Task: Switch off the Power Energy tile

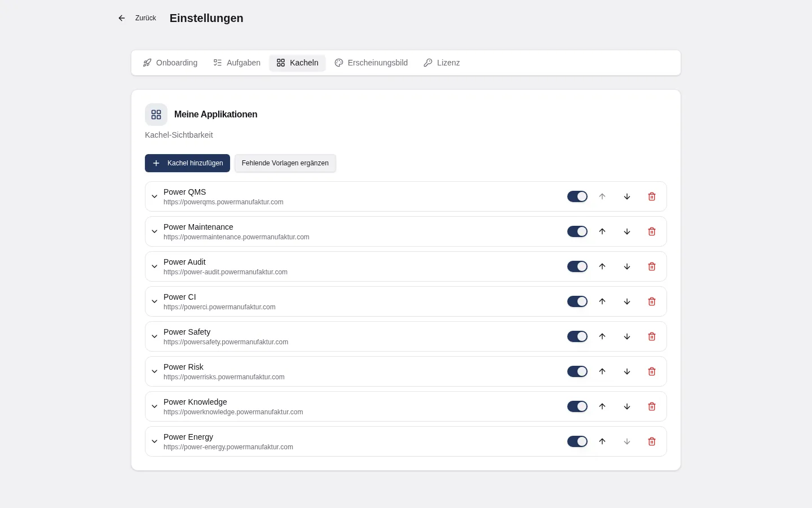Action: click(x=577, y=441)
